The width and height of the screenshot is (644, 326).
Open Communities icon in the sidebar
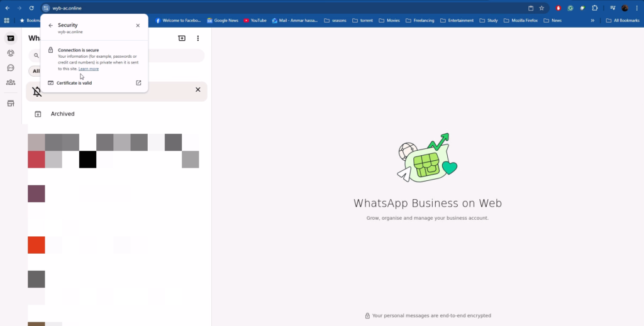[11, 82]
